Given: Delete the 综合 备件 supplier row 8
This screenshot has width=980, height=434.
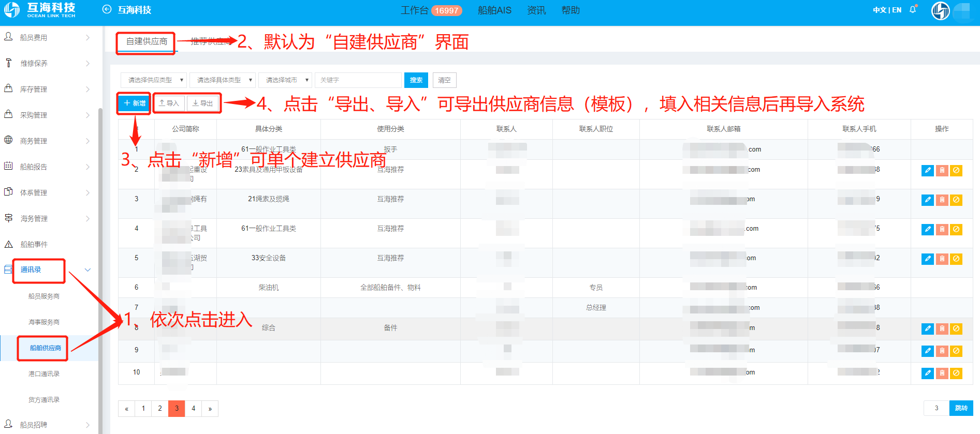Looking at the screenshot, I should pos(942,328).
